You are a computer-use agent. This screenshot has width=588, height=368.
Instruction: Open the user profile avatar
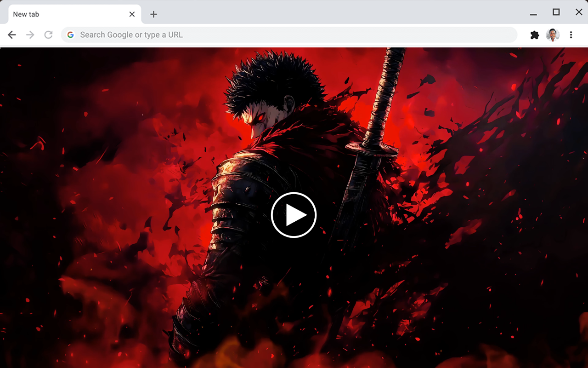(x=553, y=35)
